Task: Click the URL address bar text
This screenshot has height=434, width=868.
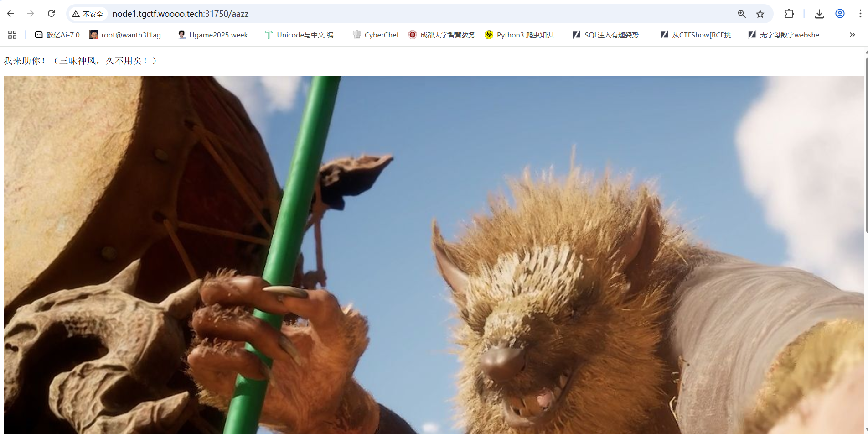Action: pos(181,14)
